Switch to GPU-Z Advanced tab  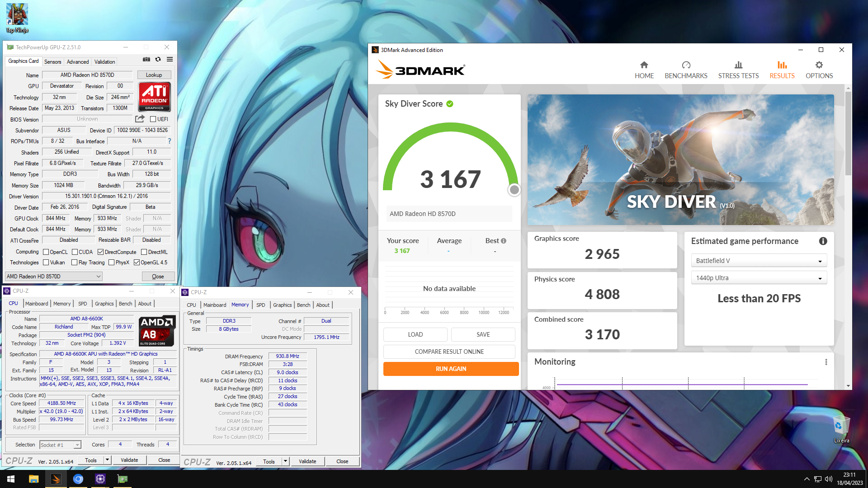pyautogui.click(x=78, y=62)
